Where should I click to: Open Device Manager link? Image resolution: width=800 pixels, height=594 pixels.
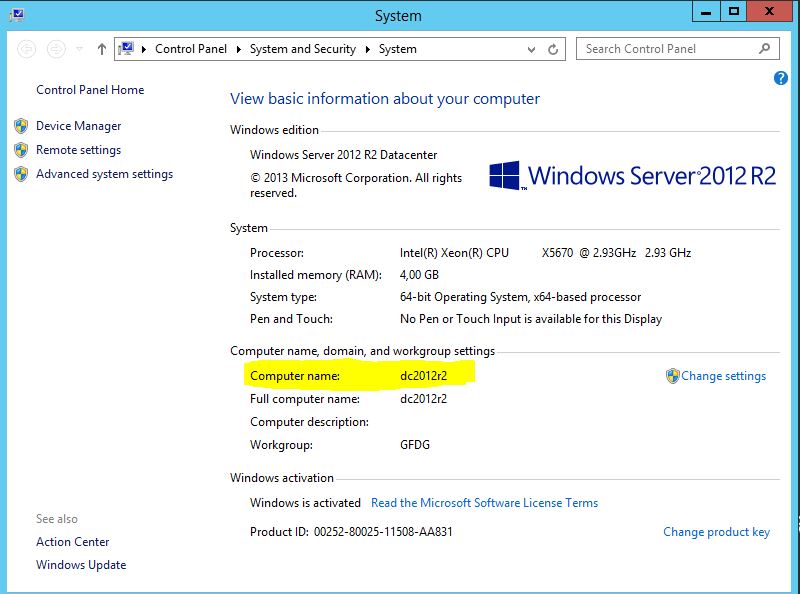click(x=79, y=126)
